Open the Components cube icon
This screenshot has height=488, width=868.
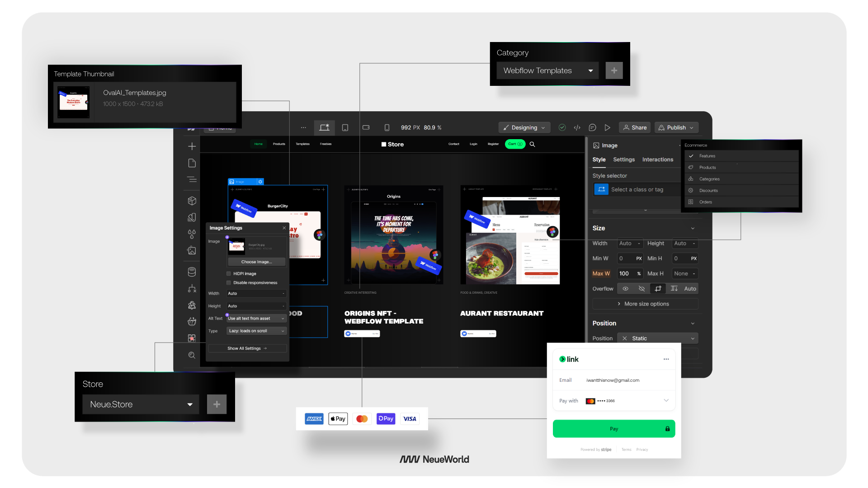(192, 201)
